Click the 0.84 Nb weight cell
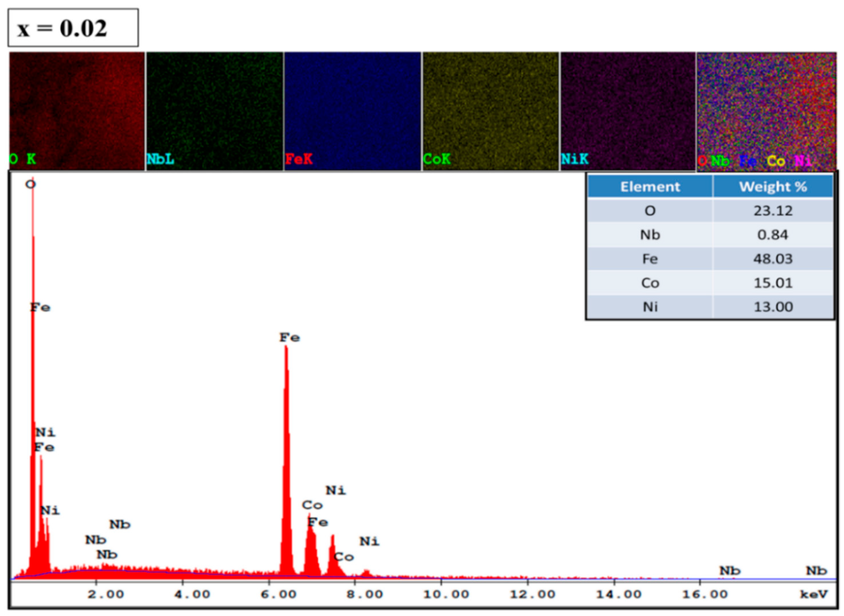Screen dimensions: 844x616 click(x=773, y=235)
